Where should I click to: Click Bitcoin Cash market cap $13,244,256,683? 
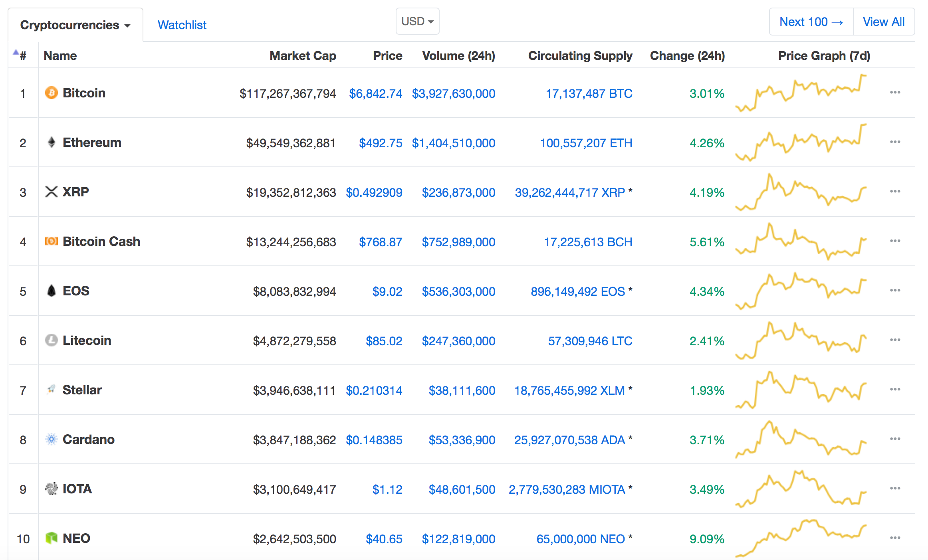pyautogui.click(x=291, y=242)
